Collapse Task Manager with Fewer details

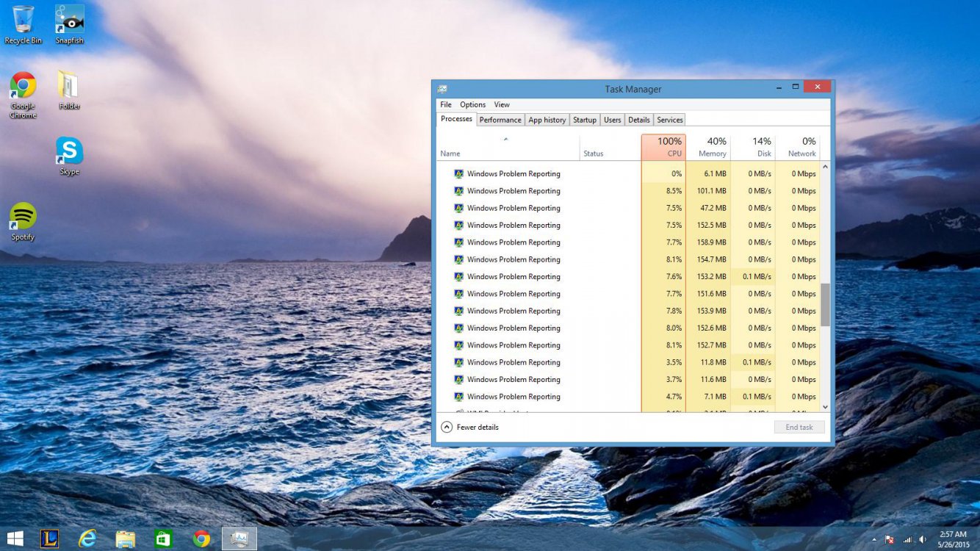coord(469,427)
